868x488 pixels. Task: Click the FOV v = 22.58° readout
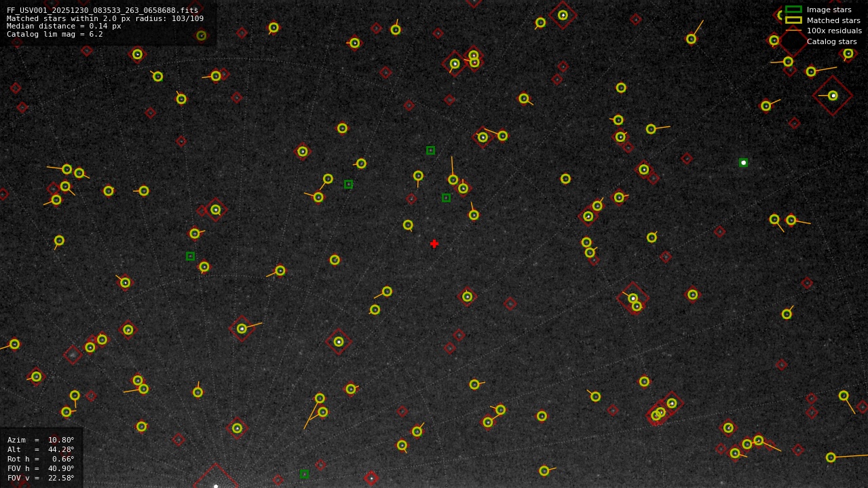click(x=41, y=478)
